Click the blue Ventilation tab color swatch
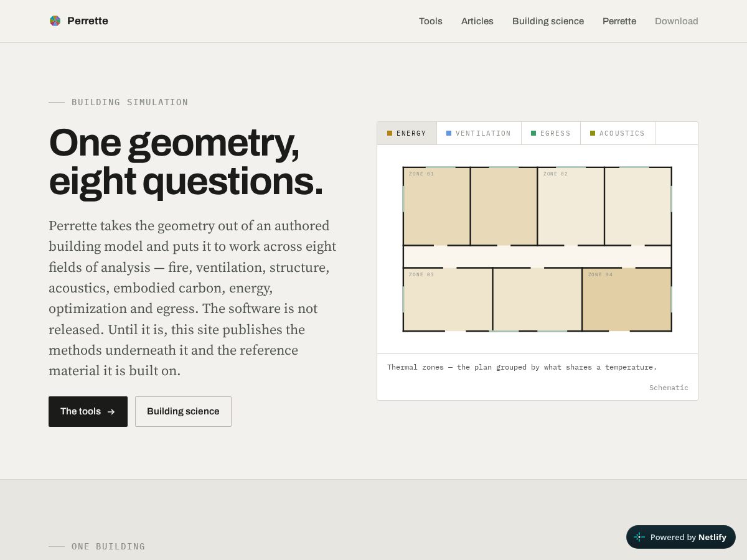Viewport: 747px width, 560px height. click(449, 133)
